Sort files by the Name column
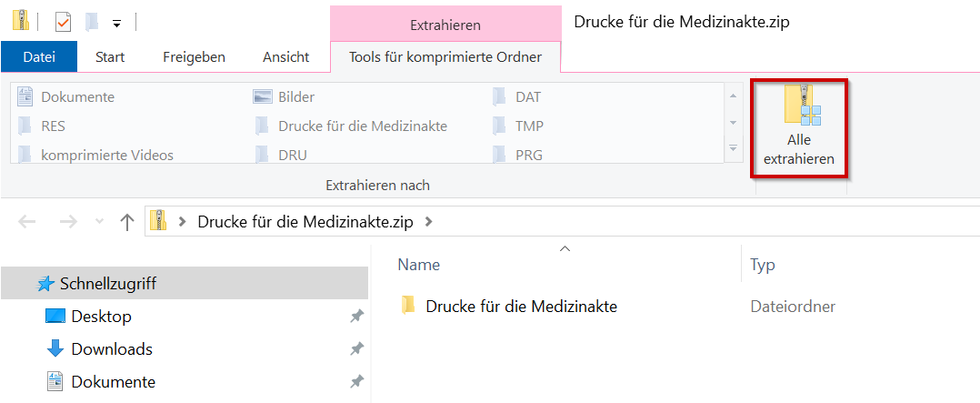 pyautogui.click(x=419, y=265)
